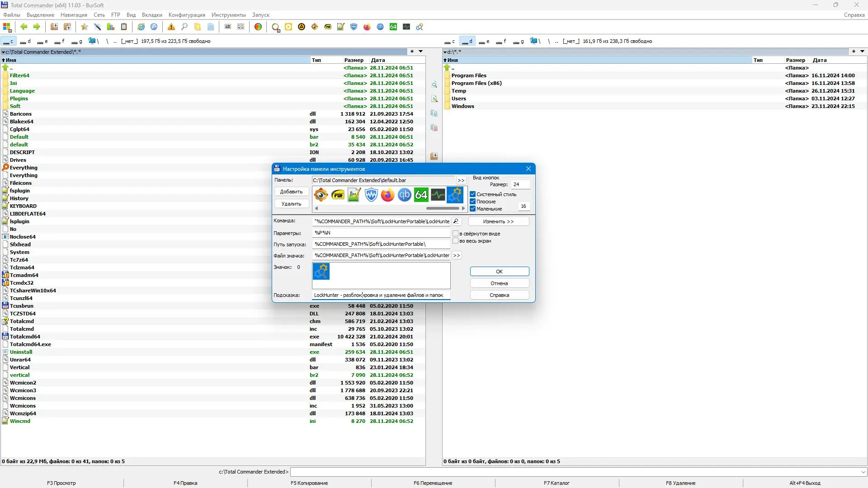Expand the Изменить >> button

(498, 221)
